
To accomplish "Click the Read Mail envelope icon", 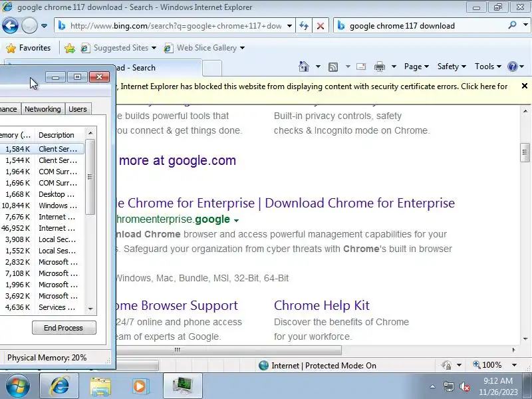I will click(x=361, y=66).
